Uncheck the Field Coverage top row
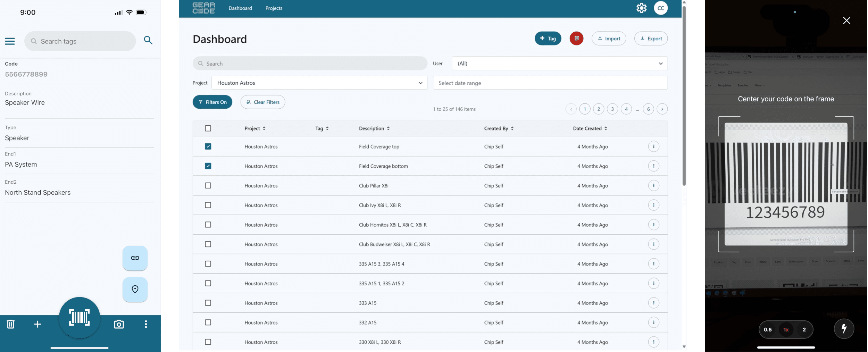 click(x=208, y=146)
